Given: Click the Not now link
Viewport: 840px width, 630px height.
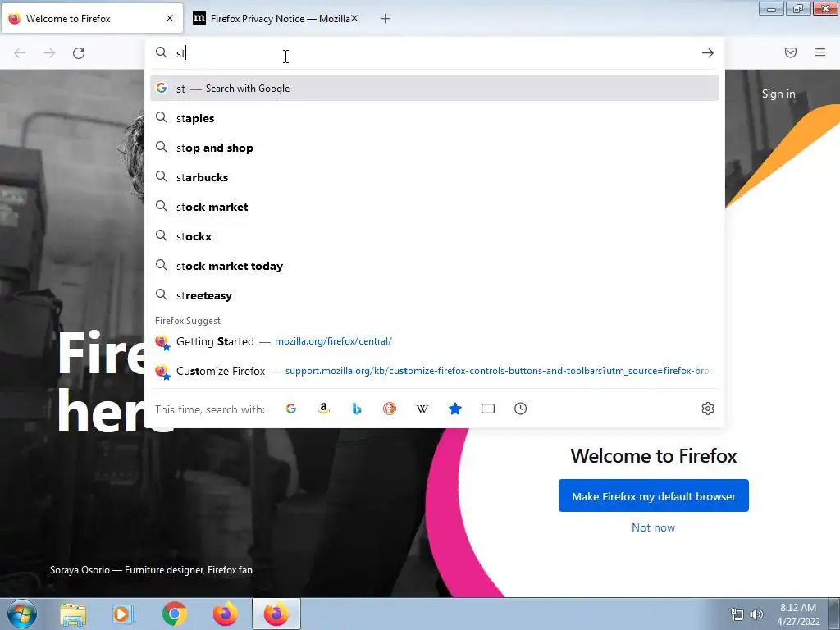Looking at the screenshot, I should (x=653, y=527).
